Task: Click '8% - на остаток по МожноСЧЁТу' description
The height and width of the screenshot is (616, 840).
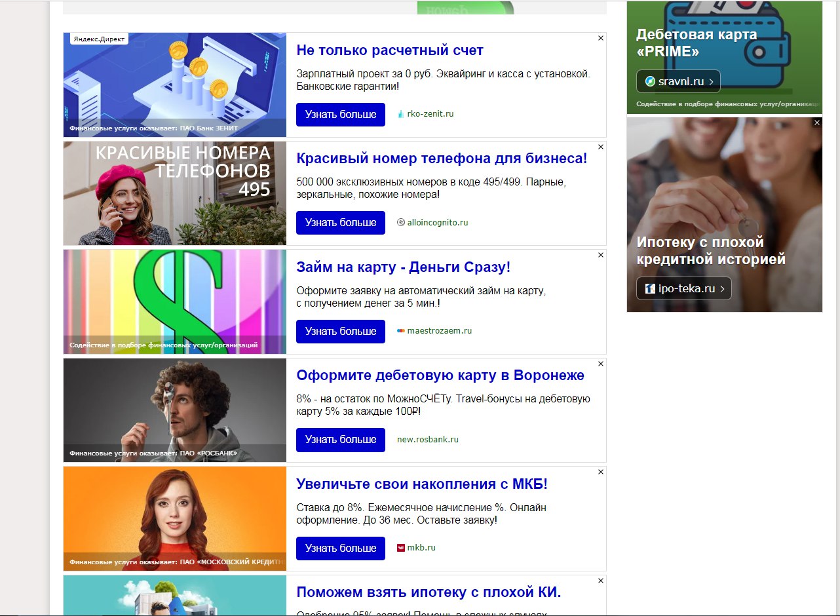Action: click(x=444, y=405)
